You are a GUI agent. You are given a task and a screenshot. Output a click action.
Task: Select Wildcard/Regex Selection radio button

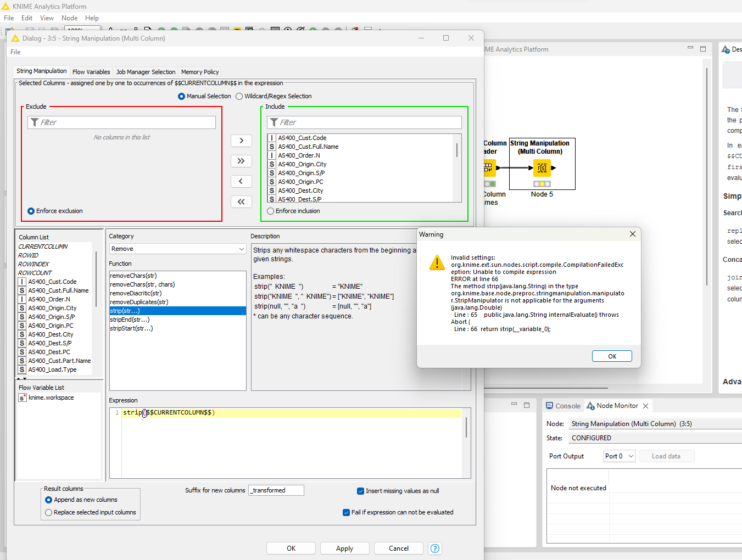pyautogui.click(x=239, y=96)
